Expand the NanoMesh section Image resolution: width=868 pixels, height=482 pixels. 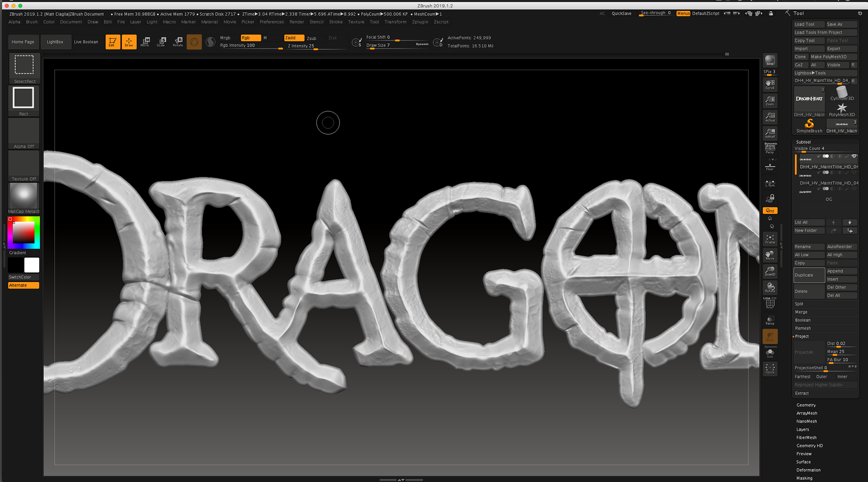pyautogui.click(x=807, y=421)
